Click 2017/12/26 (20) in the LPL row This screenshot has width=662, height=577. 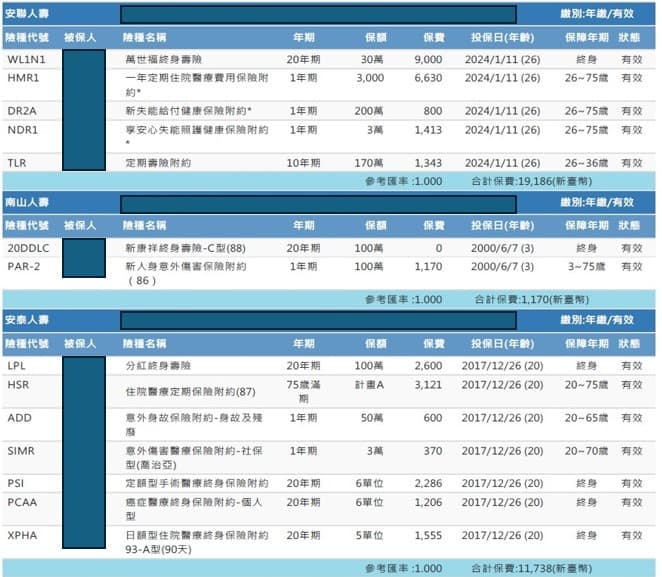502,366
